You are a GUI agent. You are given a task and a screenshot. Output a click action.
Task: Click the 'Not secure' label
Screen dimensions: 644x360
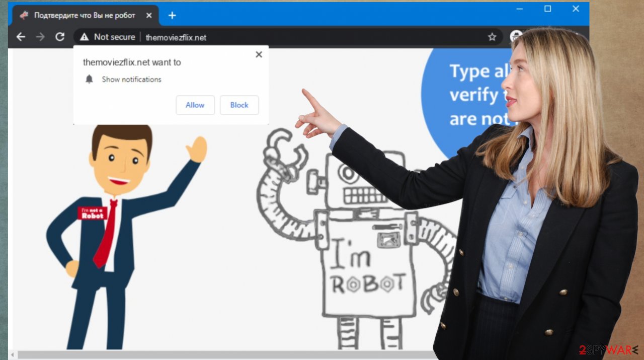coord(114,37)
